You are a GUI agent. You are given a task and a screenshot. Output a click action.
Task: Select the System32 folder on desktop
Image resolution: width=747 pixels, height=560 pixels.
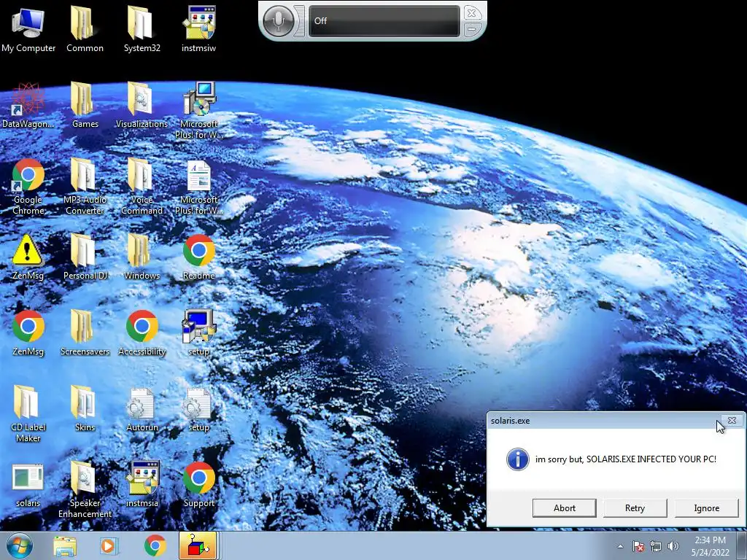[142, 29]
